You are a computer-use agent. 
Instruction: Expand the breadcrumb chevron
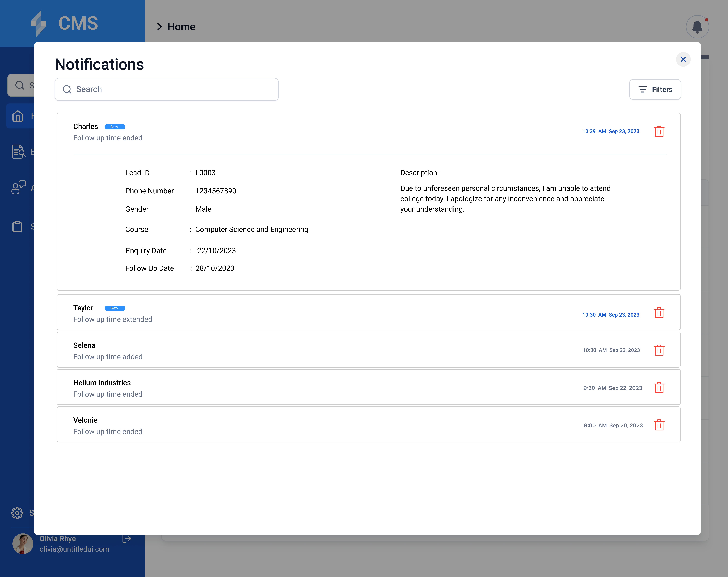[x=159, y=27]
